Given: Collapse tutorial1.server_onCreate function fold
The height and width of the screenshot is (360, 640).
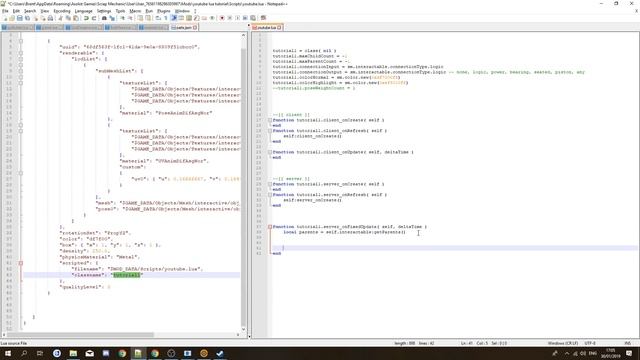Looking at the screenshot, I should 270,184.
